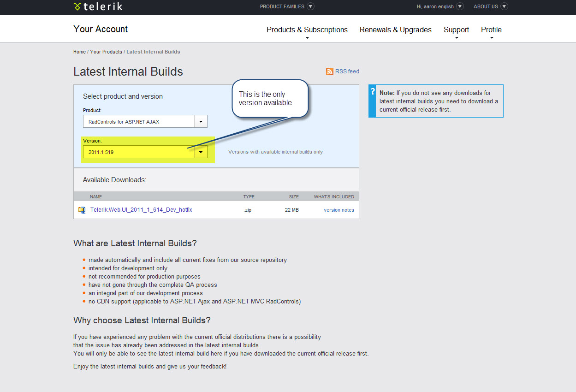The height and width of the screenshot is (392, 576).
Task: Download Telerik.Web.UI_2011_1_614_Dev_hotfix
Action: tap(141, 210)
